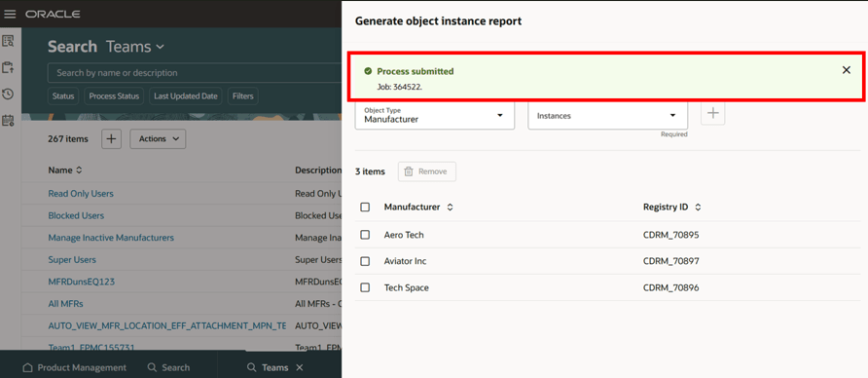Close the Teams bottom tab

click(300, 367)
